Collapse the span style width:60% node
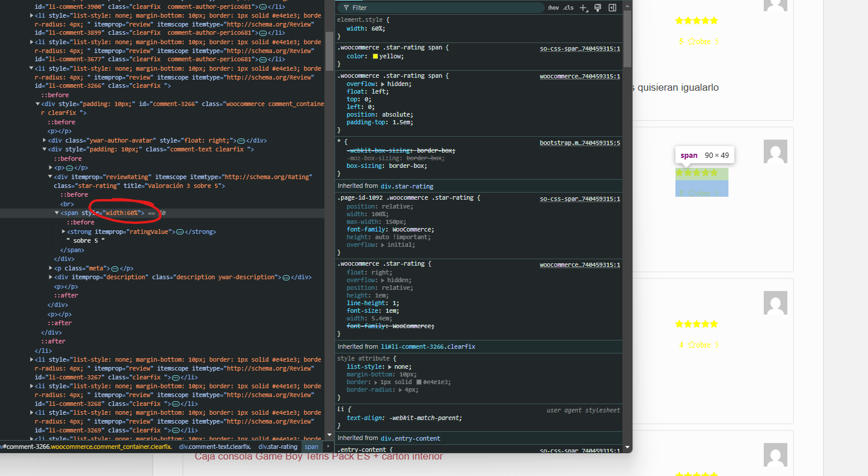This screenshot has height=476, width=868. [x=57, y=213]
